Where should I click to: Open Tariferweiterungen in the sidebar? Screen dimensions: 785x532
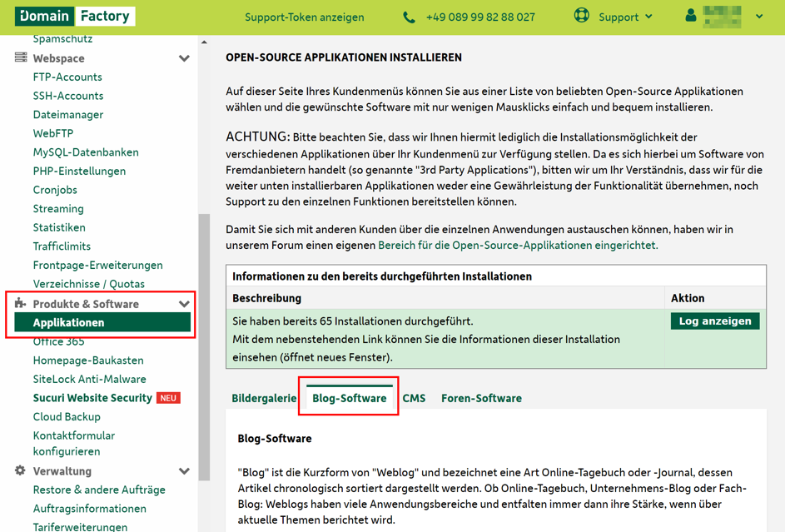(80, 526)
